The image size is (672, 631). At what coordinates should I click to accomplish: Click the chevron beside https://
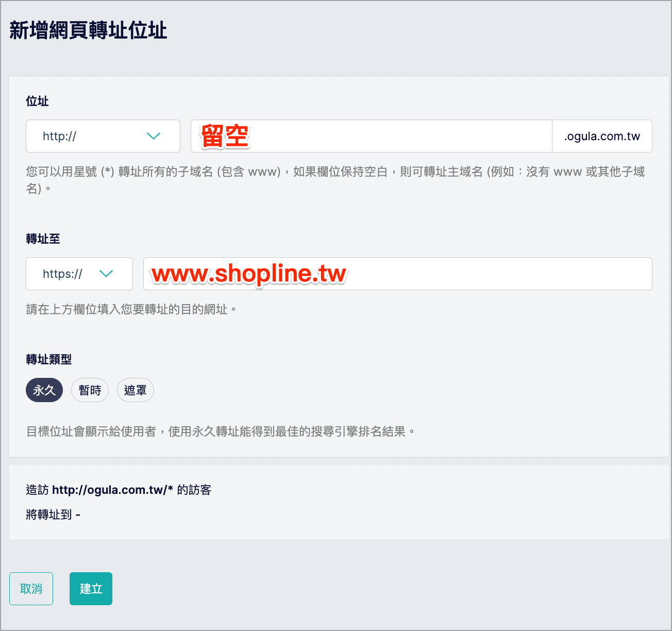(106, 274)
